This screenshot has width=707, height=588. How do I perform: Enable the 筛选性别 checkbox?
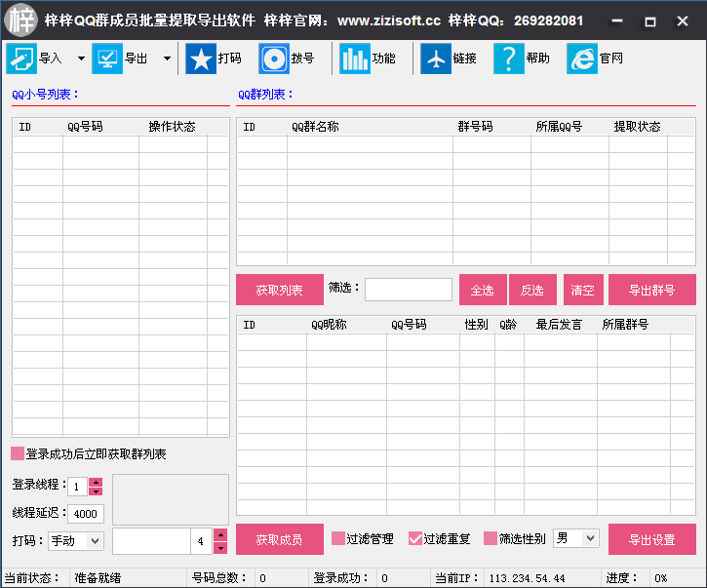(491, 538)
